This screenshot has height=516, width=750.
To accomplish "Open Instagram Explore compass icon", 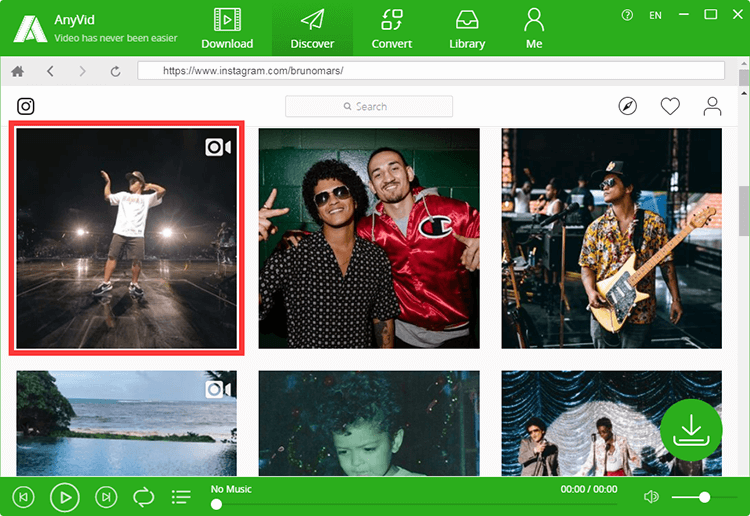I will click(628, 106).
